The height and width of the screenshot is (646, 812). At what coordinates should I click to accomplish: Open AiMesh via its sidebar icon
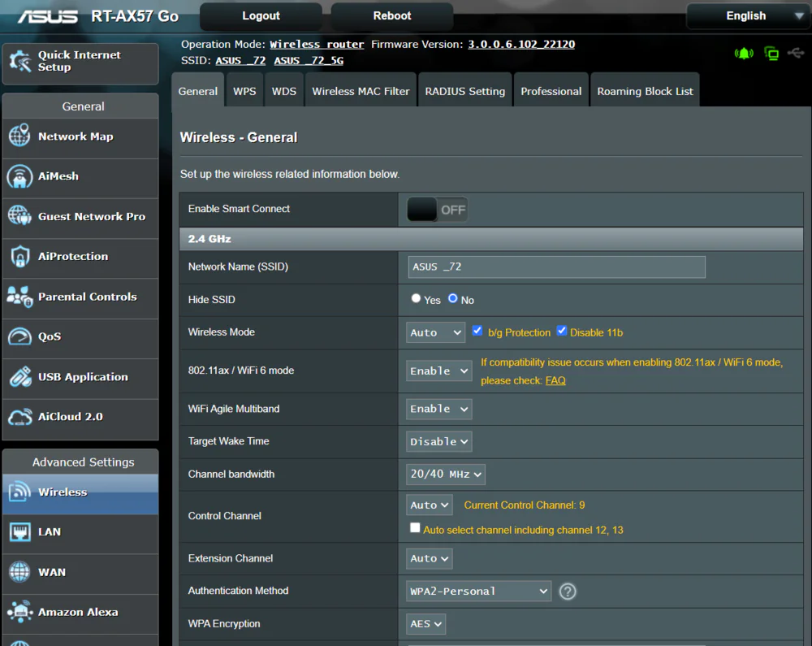tap(19, 176)
